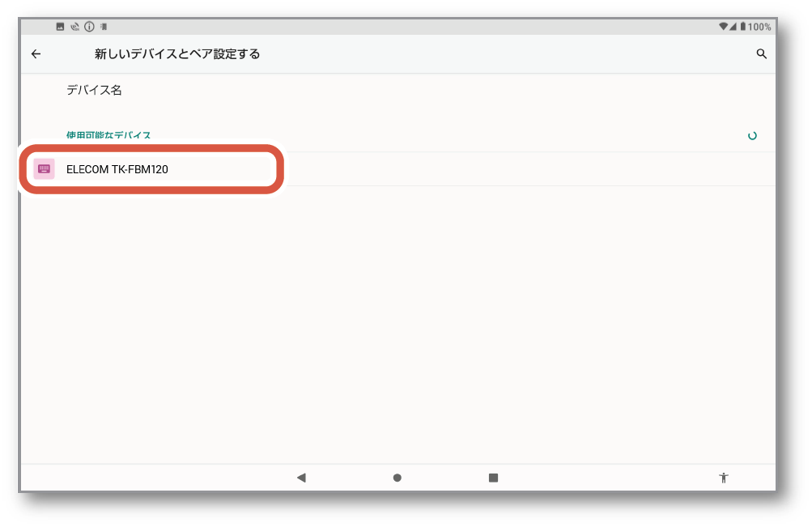Tap the 新しいデバイスとペア設定する title

[x=177, y=54]
